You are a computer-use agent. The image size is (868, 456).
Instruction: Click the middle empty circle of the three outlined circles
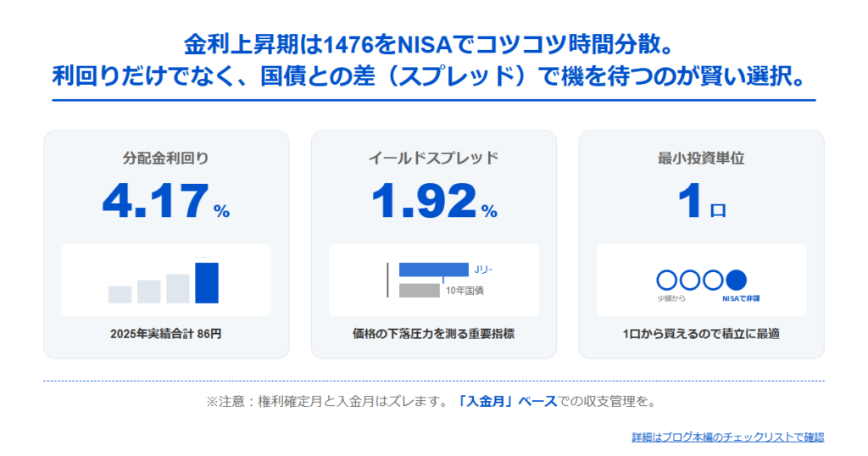point(691,280)
